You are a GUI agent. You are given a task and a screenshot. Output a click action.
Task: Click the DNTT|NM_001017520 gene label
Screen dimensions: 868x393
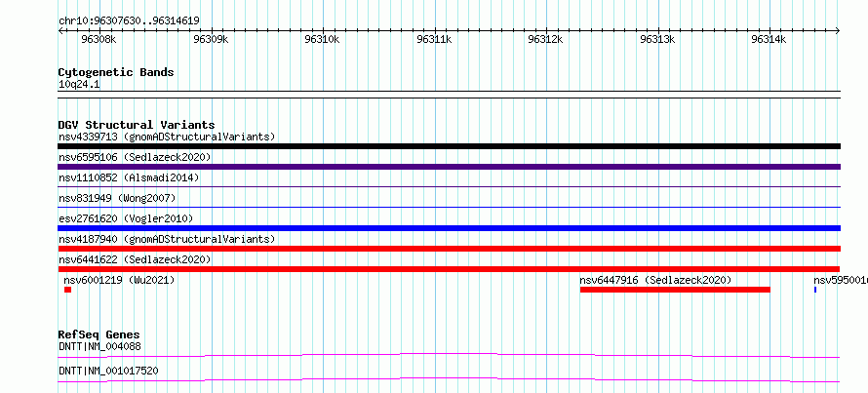pyautogui.click(x=108, y=371)
